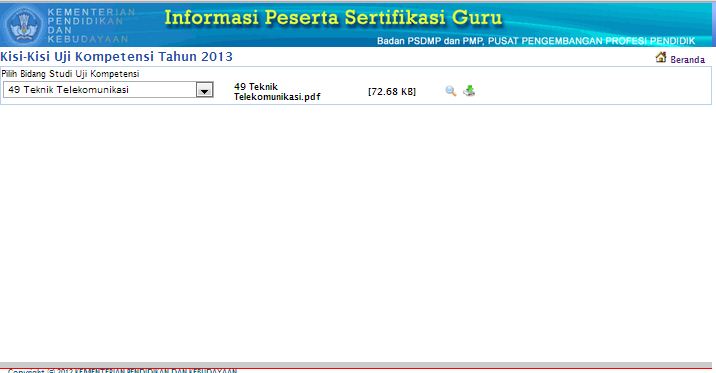This screenshot has height=373, width=716.
Task: Click the Badan PSDMP dan PMP subtitle text
Action: (431, 41)
